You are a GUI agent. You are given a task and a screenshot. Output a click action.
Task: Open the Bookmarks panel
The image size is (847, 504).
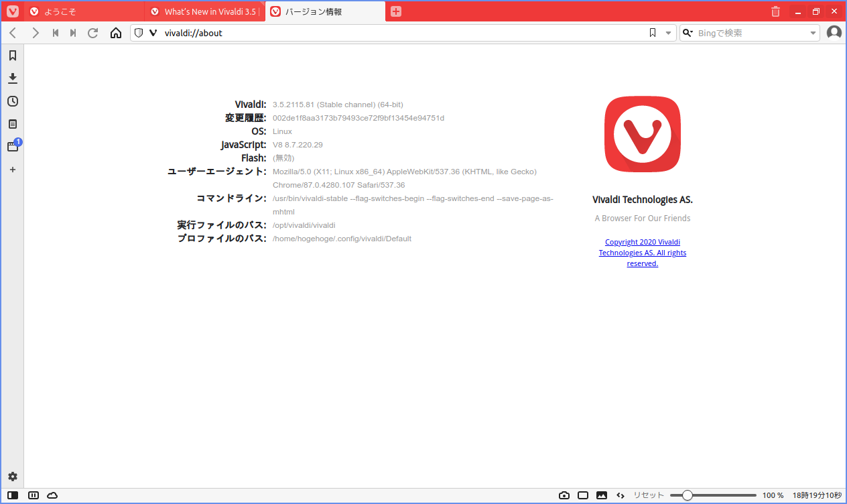pyautogui.click(x=12, y=56)
